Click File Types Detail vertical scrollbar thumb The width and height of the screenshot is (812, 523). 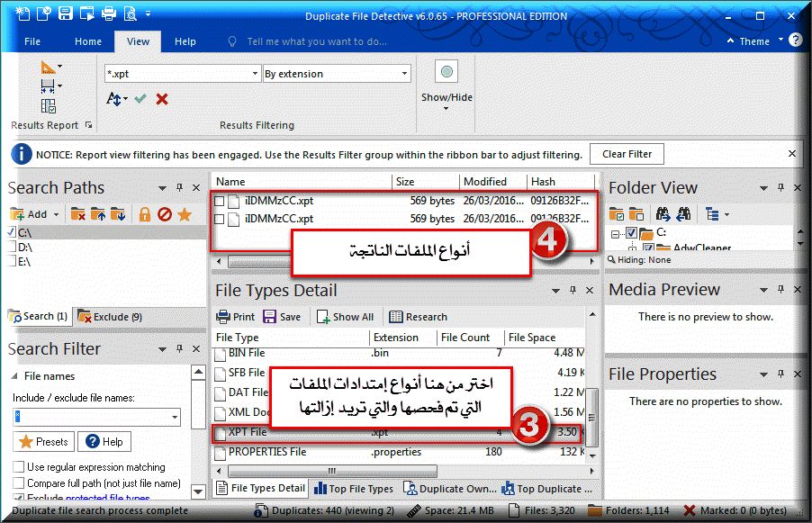point(592,417)
